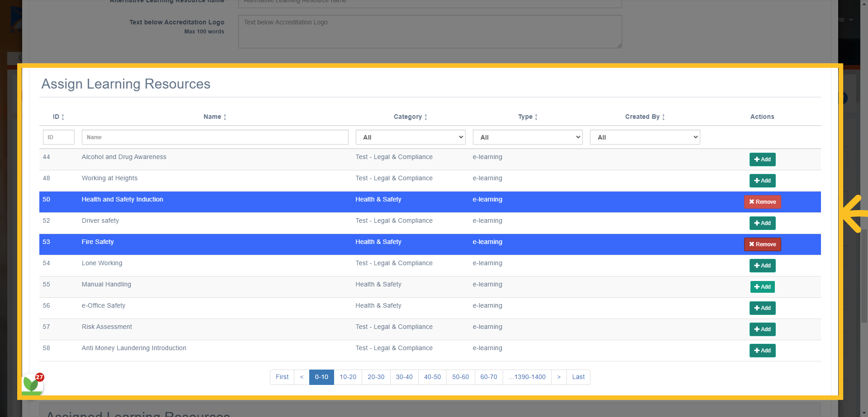This screenshot has width=868, height=417.
Task: Open the Created By filter dropdown
Action: 645,137
